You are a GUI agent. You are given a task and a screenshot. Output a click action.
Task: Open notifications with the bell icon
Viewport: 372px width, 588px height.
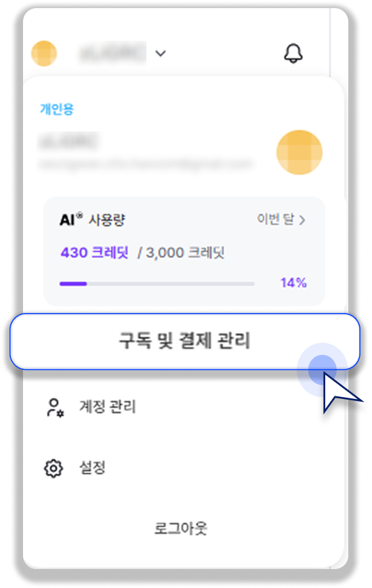pyautogui.click(x=293, y=54)
